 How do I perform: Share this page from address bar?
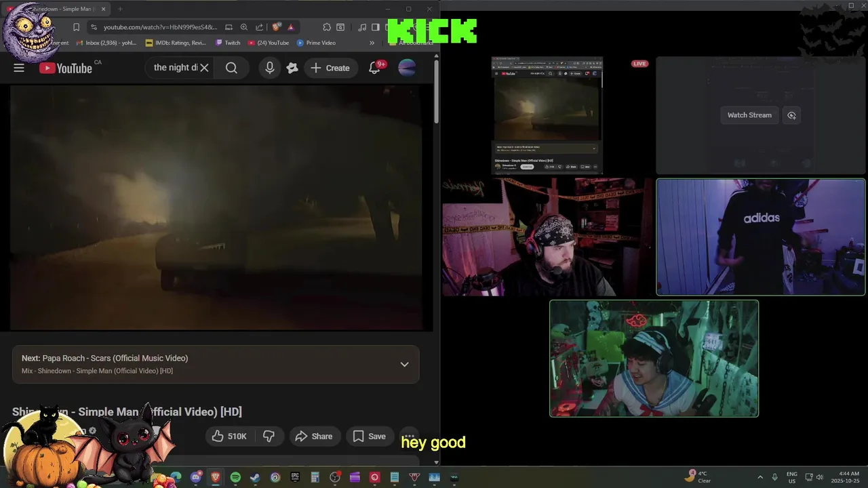pyautogui.click(x=260, y=27)
